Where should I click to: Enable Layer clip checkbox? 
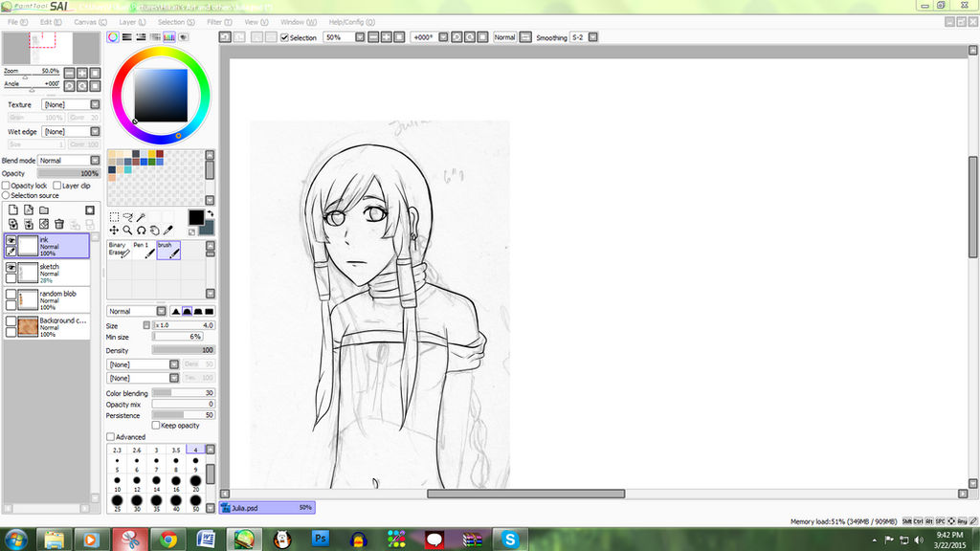[56, 186]
